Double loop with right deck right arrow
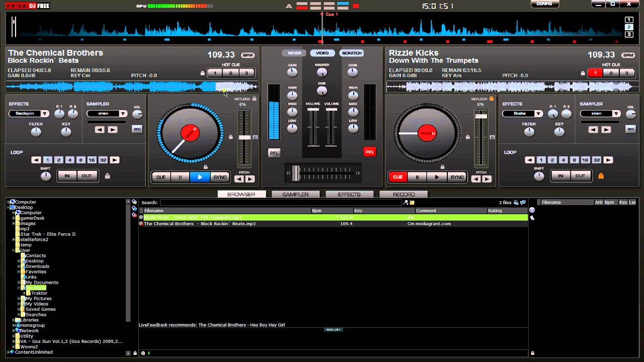Screen dimensions: 644x362 coord(608,160)
